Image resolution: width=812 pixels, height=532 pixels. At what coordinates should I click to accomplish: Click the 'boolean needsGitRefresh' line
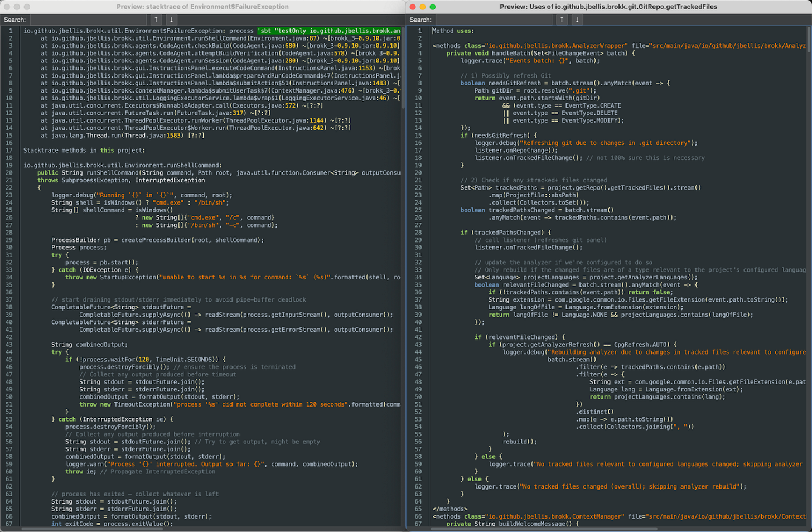pos(565,83)
